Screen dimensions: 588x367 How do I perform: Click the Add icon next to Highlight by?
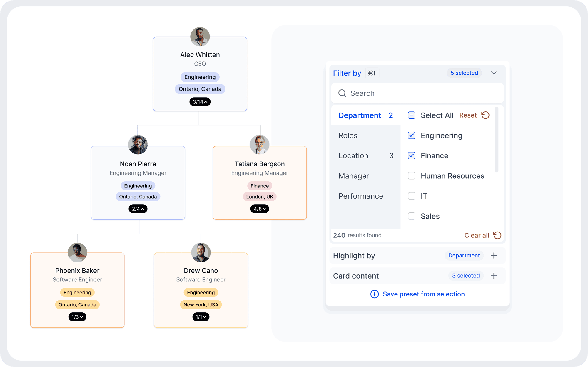click(x=494, y=255)
